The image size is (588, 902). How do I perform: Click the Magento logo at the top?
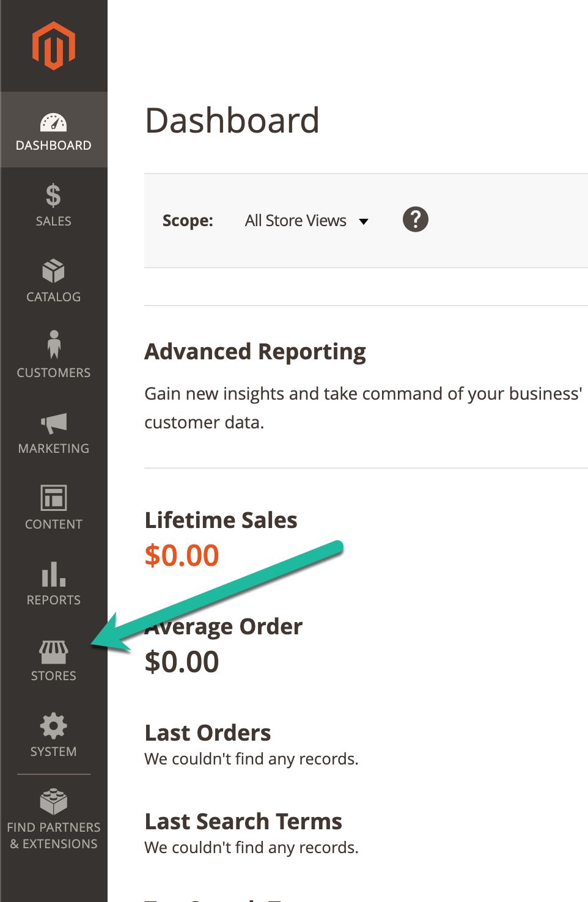[54, 43]
